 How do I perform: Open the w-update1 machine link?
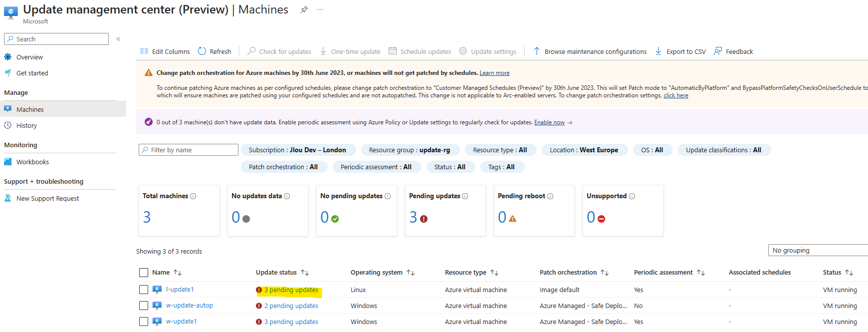click(181, 322)
